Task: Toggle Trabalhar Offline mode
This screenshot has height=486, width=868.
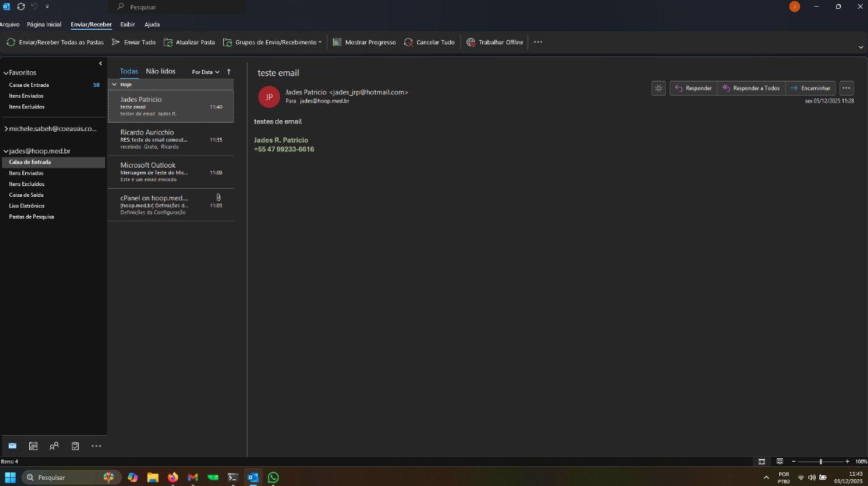Action: pyautogui.click(x=495, y=42)
